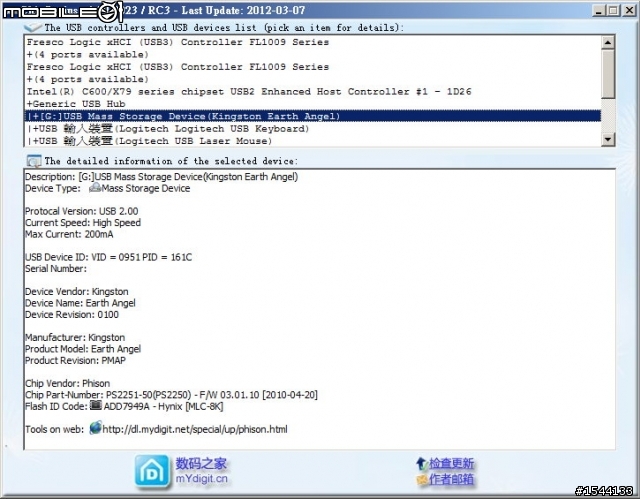Select Intel C600/X79 USB2 Enhanced Host Controller row
640x499 pixels.
point(313,92)
